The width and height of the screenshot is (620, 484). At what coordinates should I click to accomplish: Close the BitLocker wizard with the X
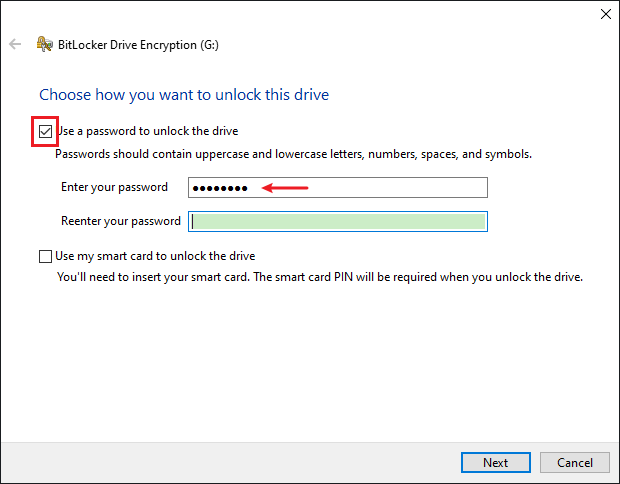pyautogui.click(x=605, y=14)
